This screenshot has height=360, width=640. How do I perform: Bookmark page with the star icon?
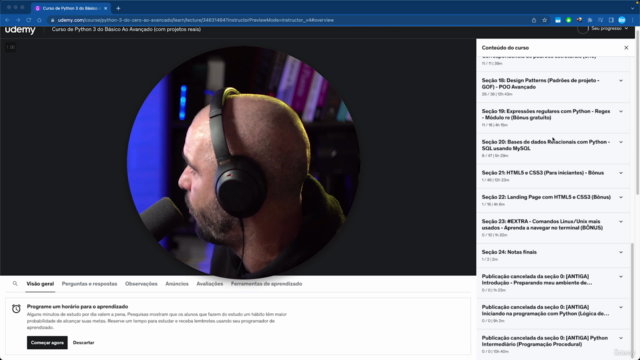544,20
